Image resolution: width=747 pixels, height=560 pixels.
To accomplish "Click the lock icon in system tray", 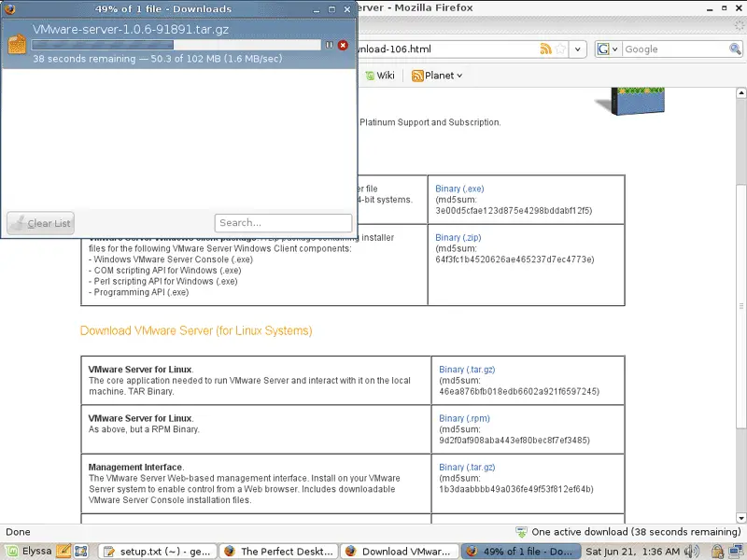I will pyautogui.click(x=717, y=552).
